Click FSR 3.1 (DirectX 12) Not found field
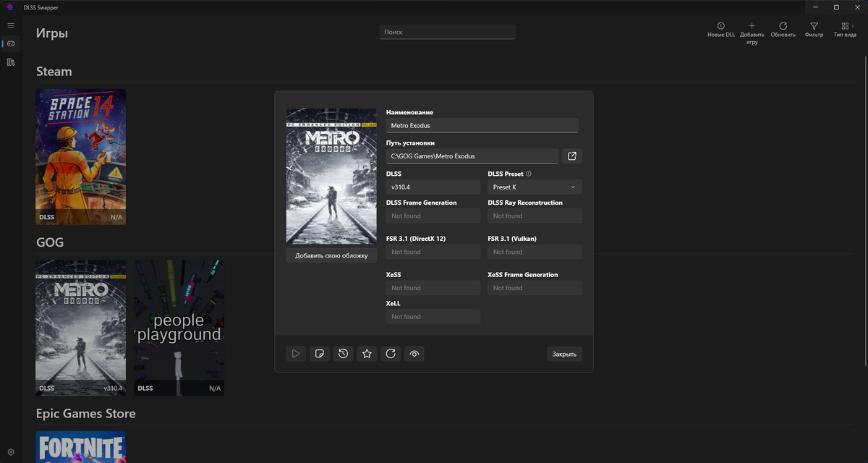This screenshot has height=463, width=868. click(433, 252)
